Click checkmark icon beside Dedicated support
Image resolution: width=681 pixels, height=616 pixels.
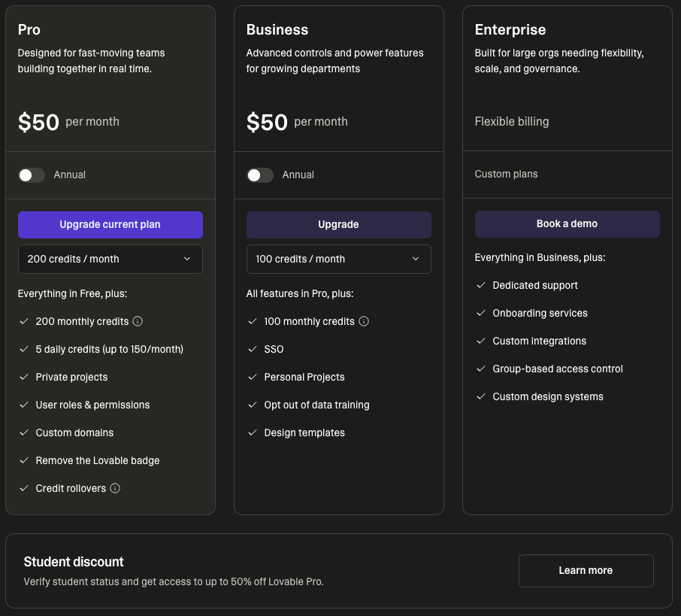(x=481, y=285)
